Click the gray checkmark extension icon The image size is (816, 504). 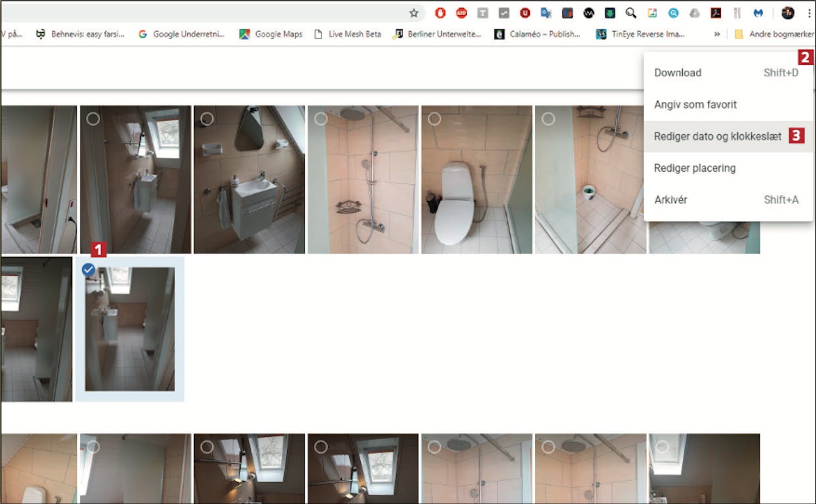504,13
